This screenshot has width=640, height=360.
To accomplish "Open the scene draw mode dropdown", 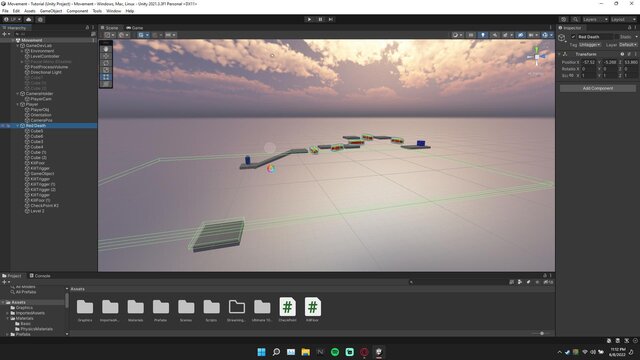I will [457, 35].
